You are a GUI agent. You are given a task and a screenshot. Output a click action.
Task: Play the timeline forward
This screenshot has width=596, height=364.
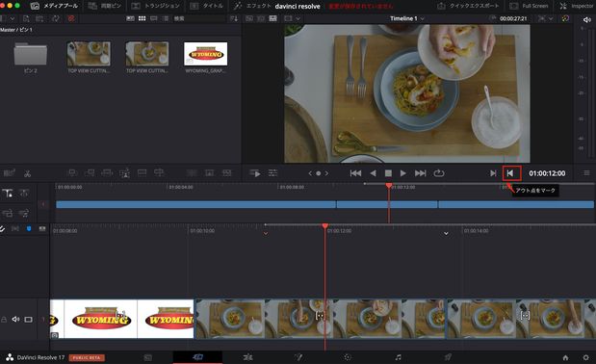click(402, 173)
